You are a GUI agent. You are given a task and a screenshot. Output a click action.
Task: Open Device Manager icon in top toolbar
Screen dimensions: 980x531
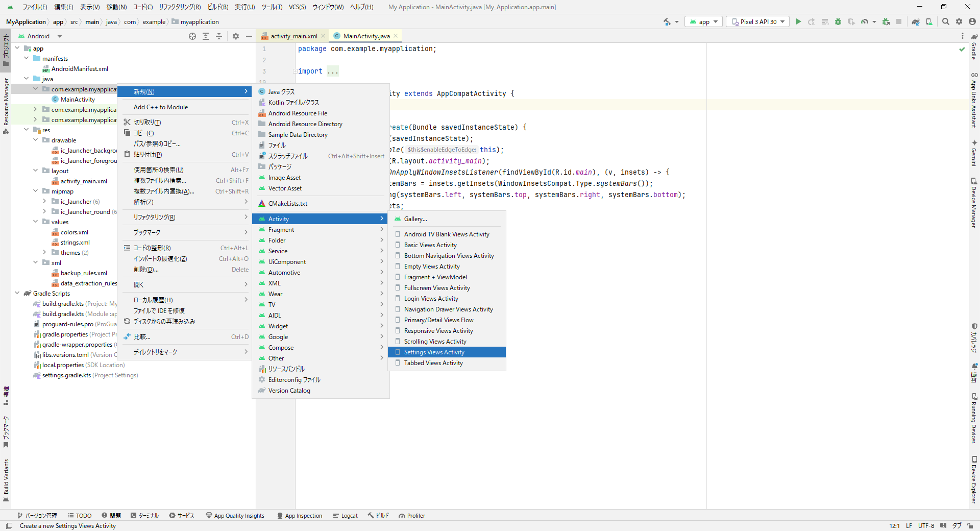point(929,22)
